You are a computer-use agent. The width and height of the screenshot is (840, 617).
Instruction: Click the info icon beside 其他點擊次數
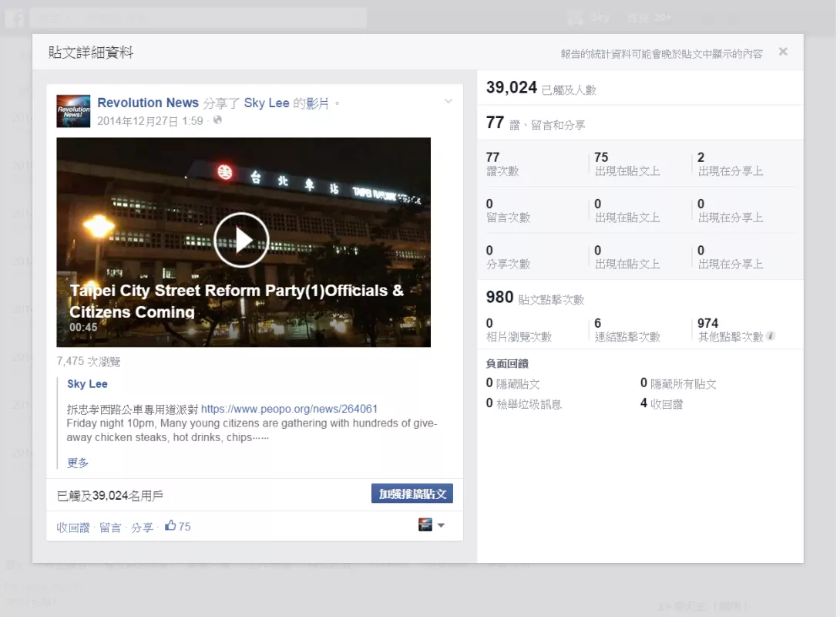pos(771,336)
